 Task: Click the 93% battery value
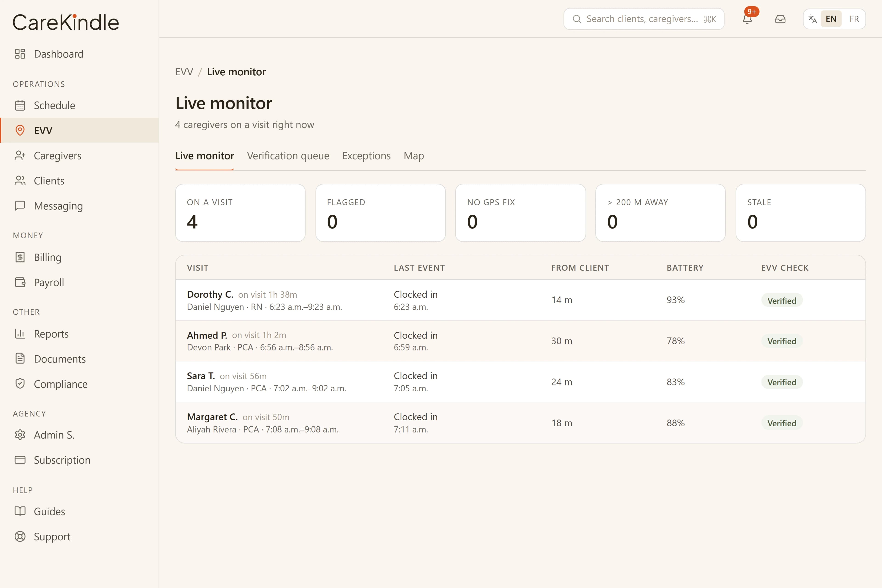click(676, 300)
